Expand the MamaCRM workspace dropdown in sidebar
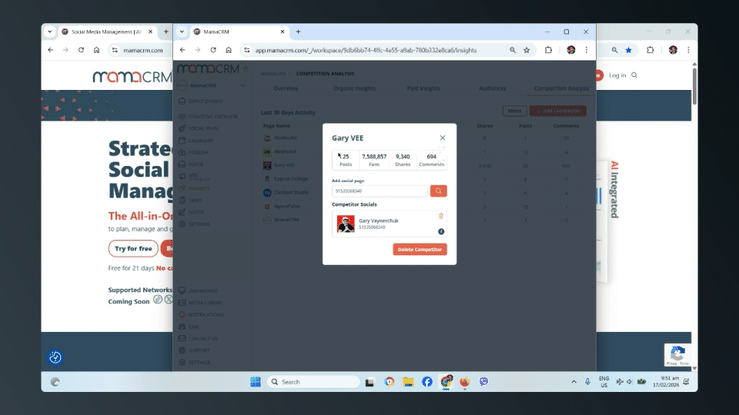 click(x=242, y=85)
